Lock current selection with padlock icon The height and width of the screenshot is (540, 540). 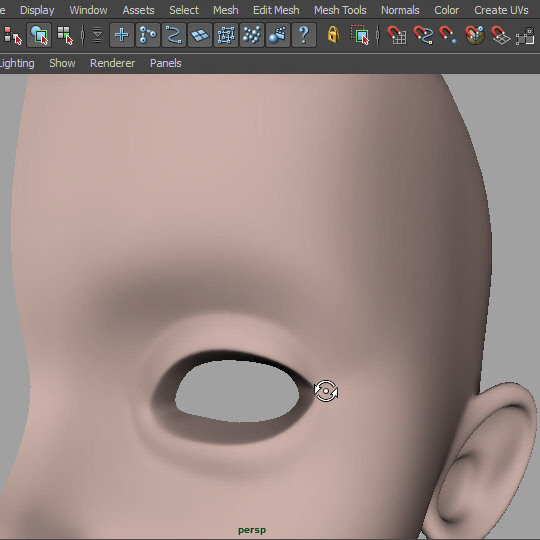333,35
